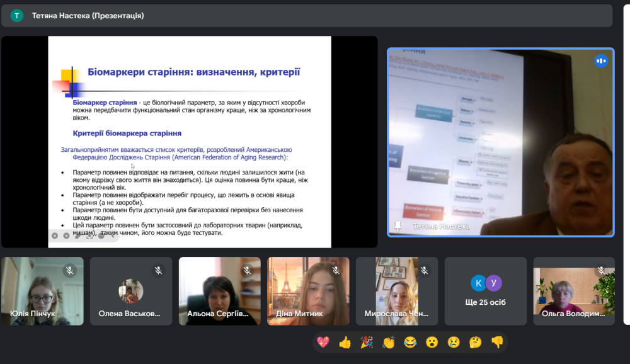Send clapping hands emoji reaction
Image resolution: width=630 pixels, height=364 pixels.
click(x=388, y=343)
